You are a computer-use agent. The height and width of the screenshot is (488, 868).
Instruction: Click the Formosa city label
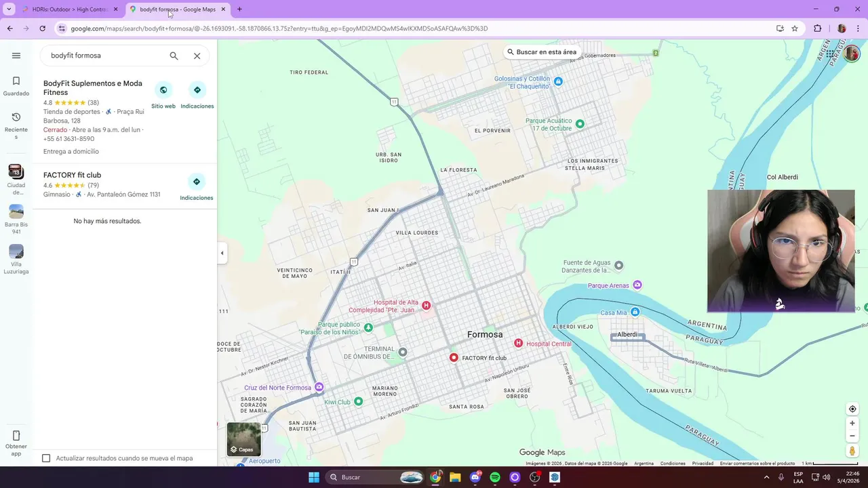point(485,335)
